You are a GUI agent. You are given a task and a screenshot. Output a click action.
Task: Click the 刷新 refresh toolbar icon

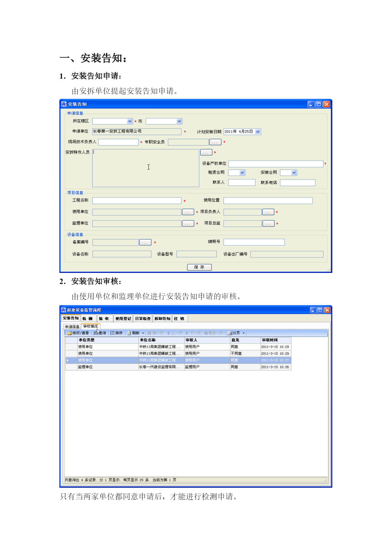point(129,333)
